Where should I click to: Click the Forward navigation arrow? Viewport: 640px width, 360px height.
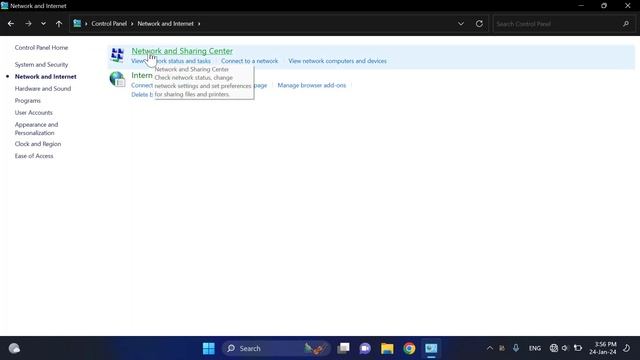(28, 24)
